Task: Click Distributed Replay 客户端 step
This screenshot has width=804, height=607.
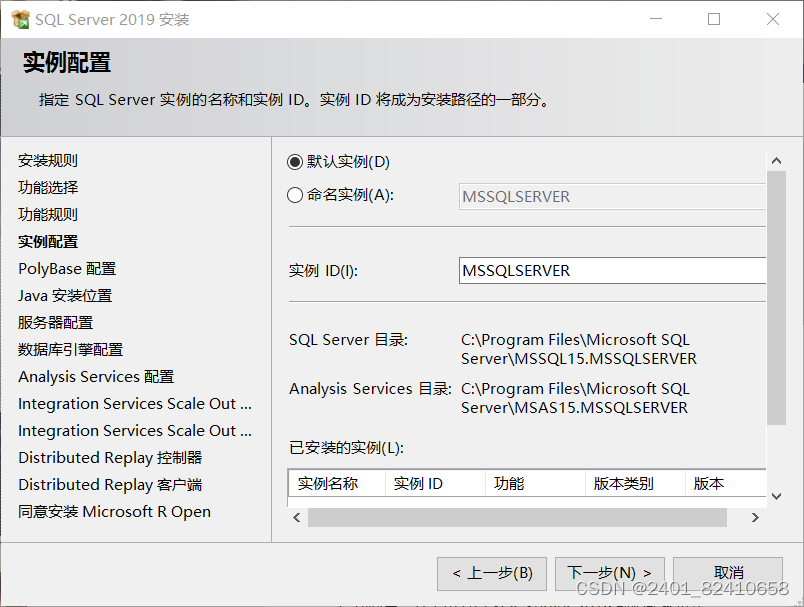Action: (x=110, y=484)
